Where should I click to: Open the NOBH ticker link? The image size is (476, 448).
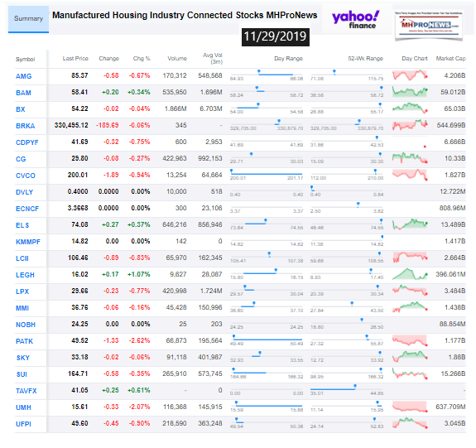[x=26, y=325]
